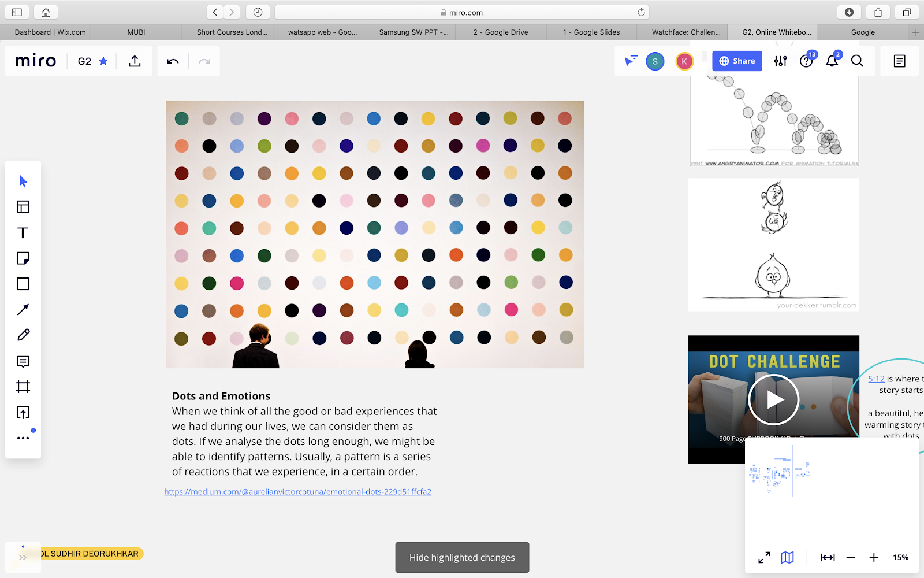Select the Sticky note tool
924x578 pixels.
pyautogui.click(x=23, y=258)
